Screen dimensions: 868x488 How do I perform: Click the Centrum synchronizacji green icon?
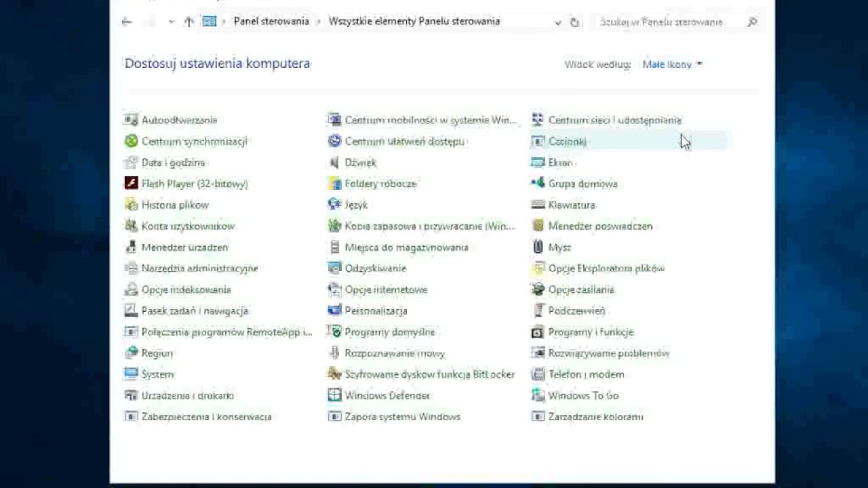click(131, 141)
